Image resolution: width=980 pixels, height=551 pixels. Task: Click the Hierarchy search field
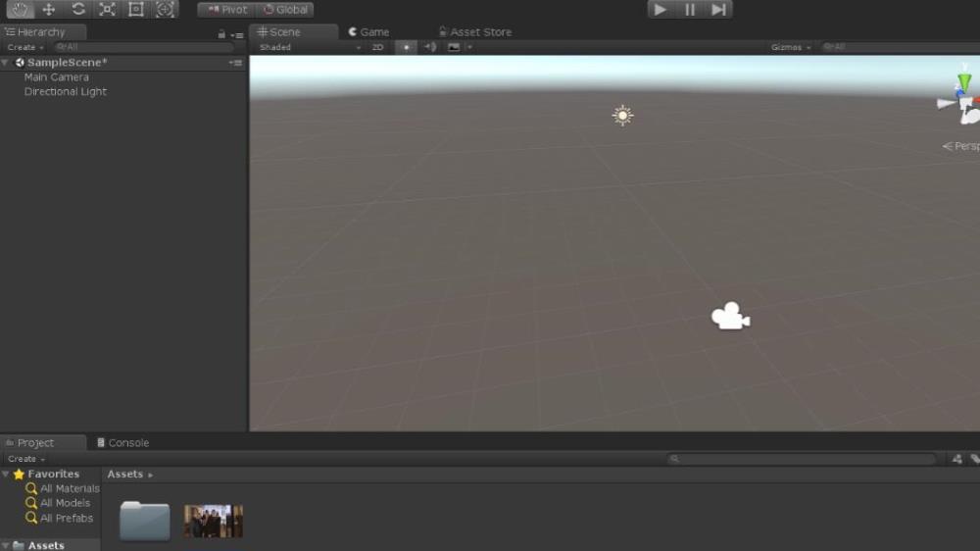143,47
